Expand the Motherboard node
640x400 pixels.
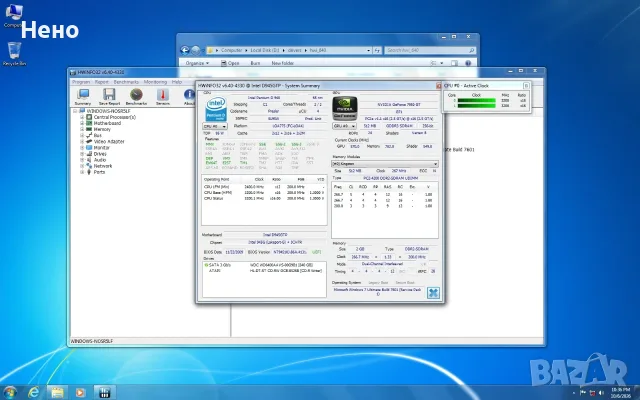click(82, 123)
